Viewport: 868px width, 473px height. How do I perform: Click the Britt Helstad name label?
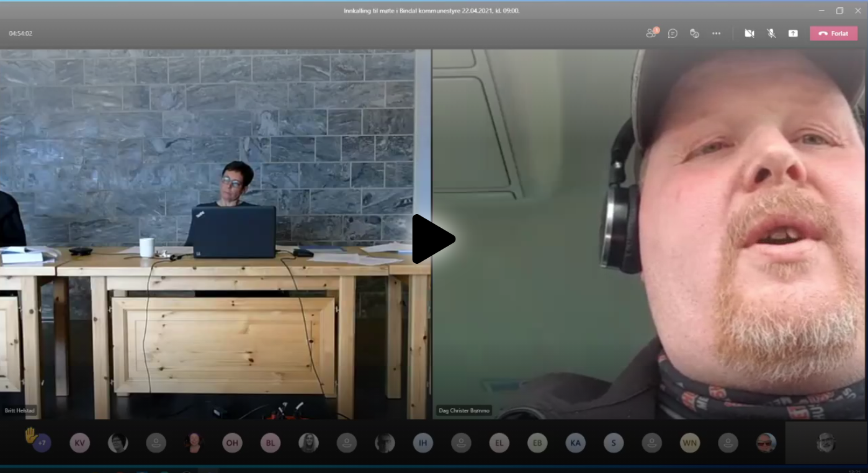pyautogui.click(x=21, y=411)
